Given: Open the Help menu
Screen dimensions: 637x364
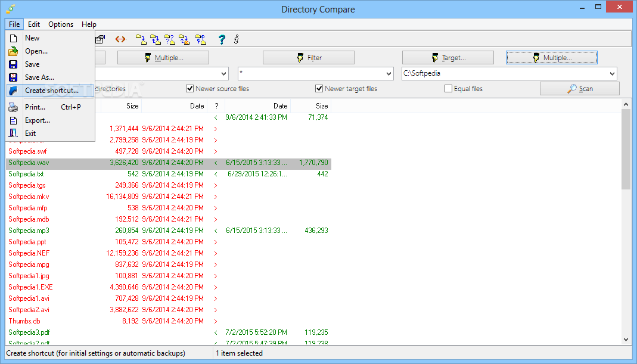Looking at the screenshot, I should (89, 24).
